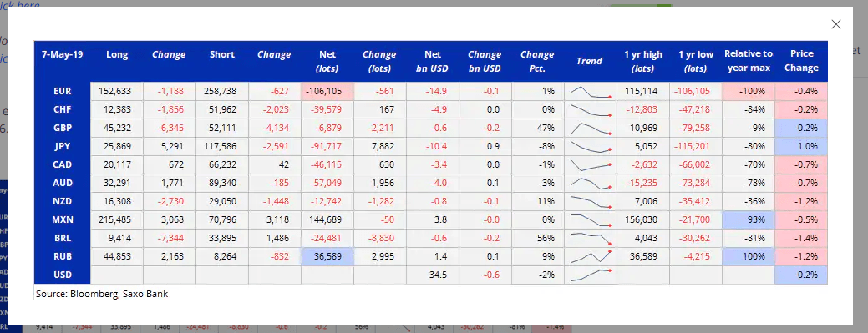This screenshot has height=333, width=868.
Task: Click the BRL trend sparkline
Action: point(590,238)
